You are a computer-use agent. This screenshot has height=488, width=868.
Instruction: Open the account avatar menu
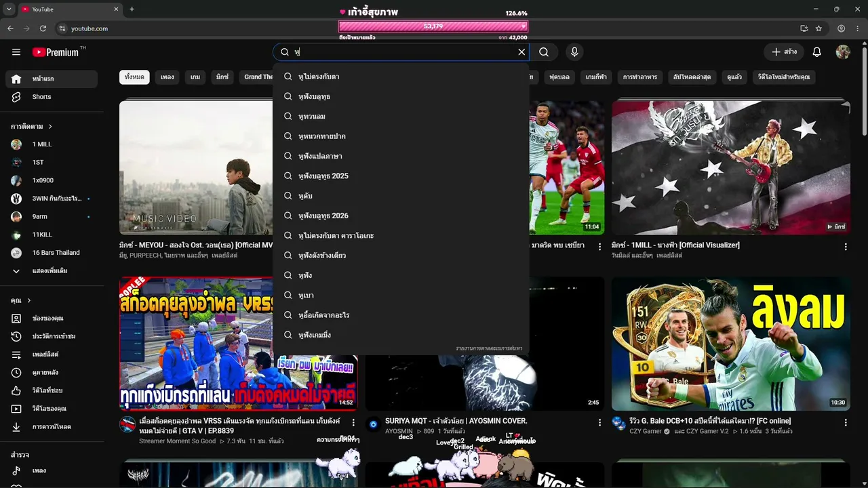(843, 52)
